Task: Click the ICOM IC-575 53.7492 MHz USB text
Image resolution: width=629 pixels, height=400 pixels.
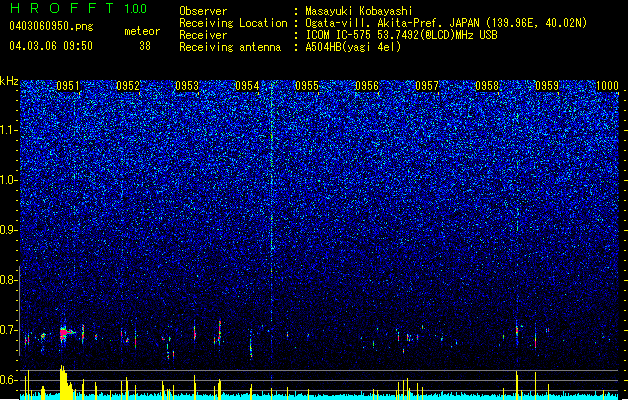Action: [401, 35]
